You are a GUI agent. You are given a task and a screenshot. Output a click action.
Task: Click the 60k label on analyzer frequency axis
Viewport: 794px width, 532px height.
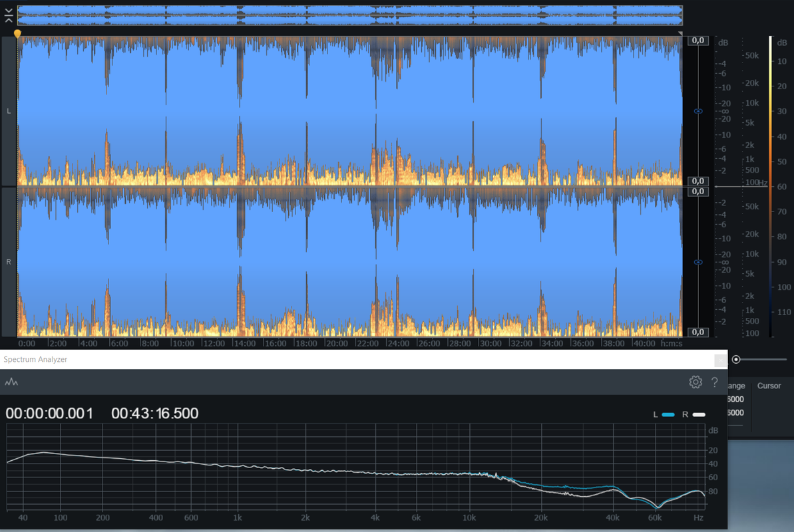655,518
